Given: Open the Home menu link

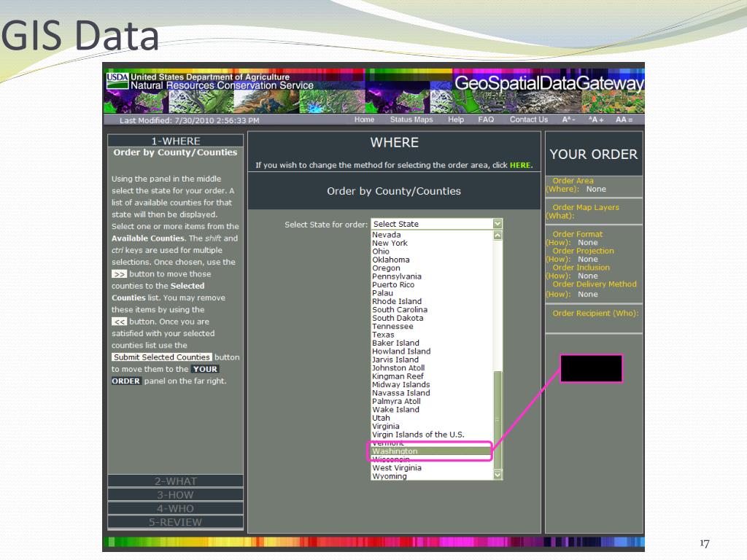Looking at the screenshot, I should (364, 120).
